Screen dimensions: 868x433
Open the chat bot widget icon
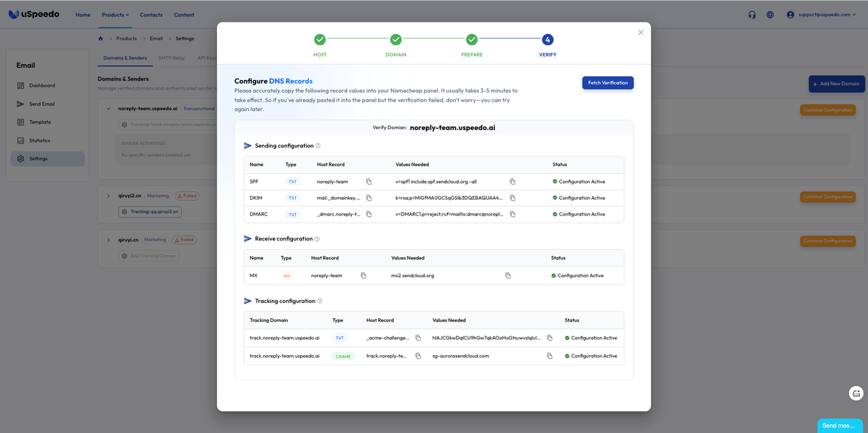coord(856,393)
